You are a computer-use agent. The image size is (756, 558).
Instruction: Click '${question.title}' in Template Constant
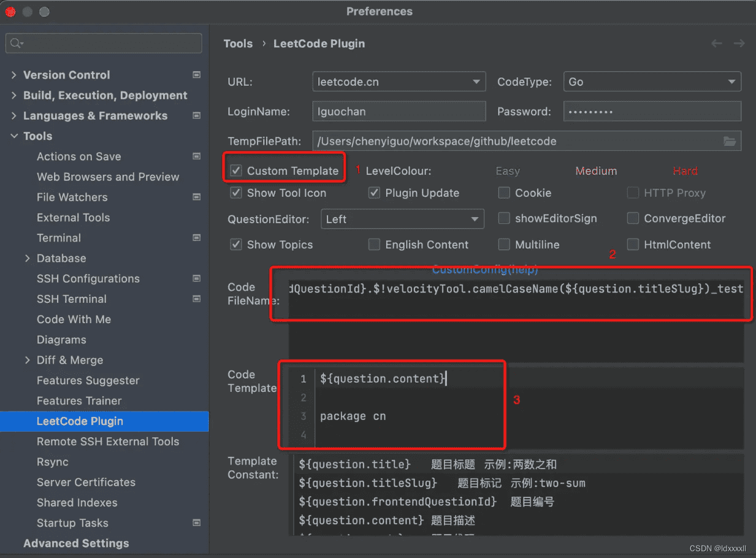point(354,465)
